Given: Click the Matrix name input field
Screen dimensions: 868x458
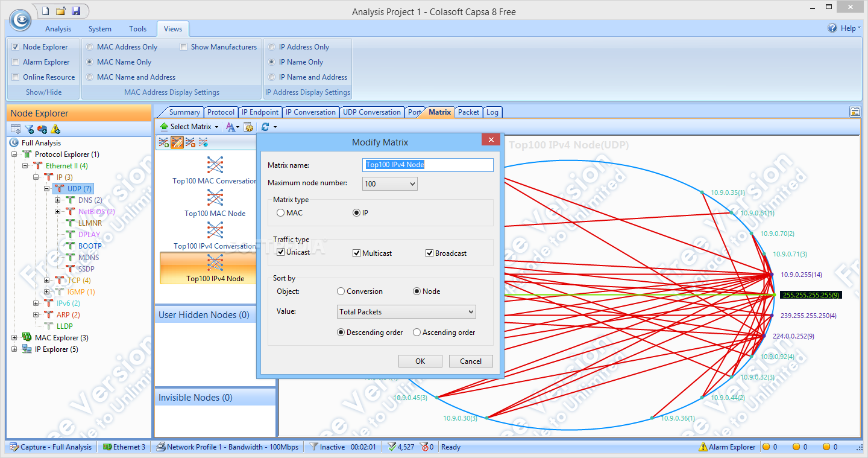Looking at the screenshot, I should pyautogui.click(x=429, y=165).
